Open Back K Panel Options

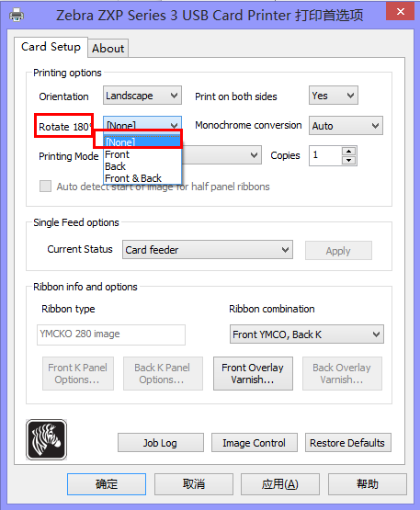[x=163, y=373]
